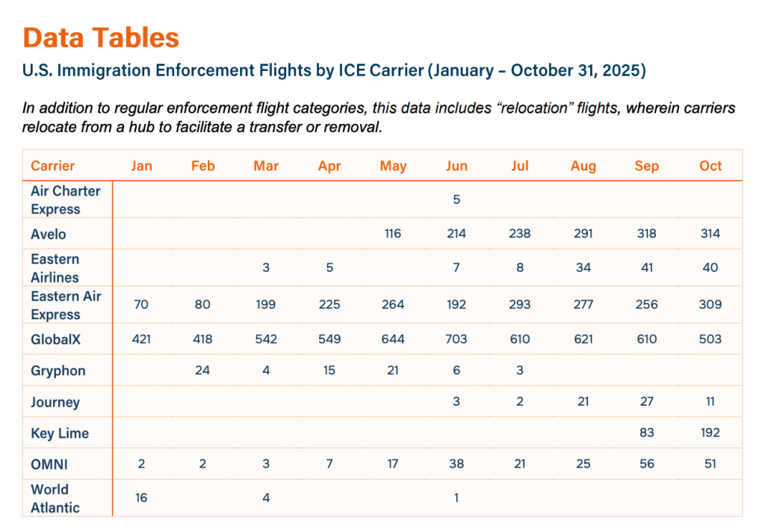Click OMNI September value 56

(647, 464)
